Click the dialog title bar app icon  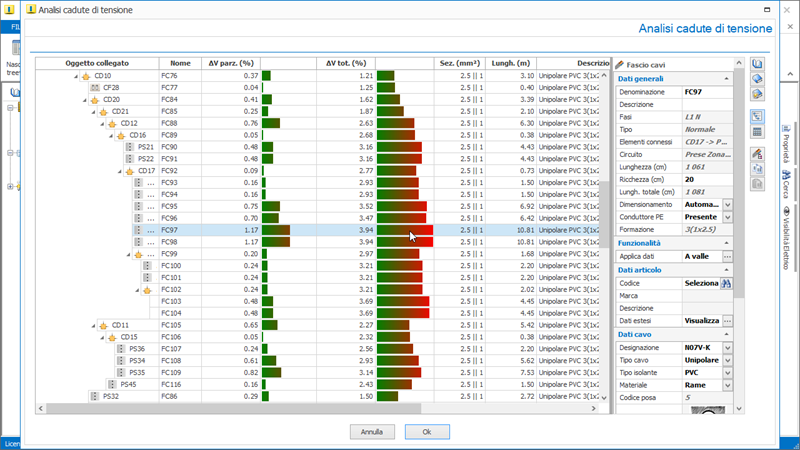tap(31, 9)
